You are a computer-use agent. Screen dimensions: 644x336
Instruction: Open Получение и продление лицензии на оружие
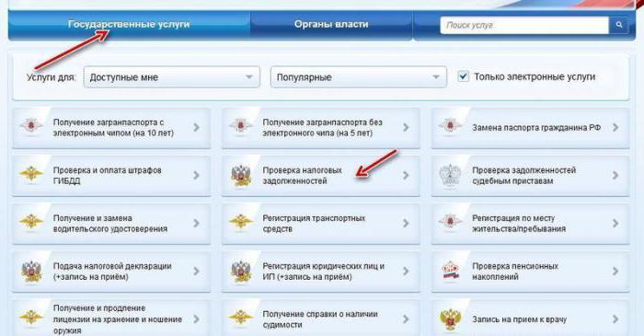click(118, 319)
